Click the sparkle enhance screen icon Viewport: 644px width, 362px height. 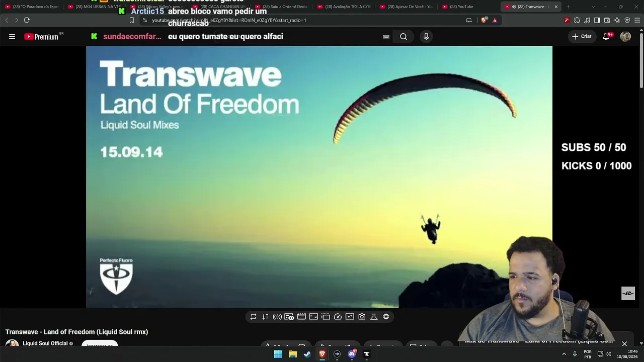click(350, 317)
